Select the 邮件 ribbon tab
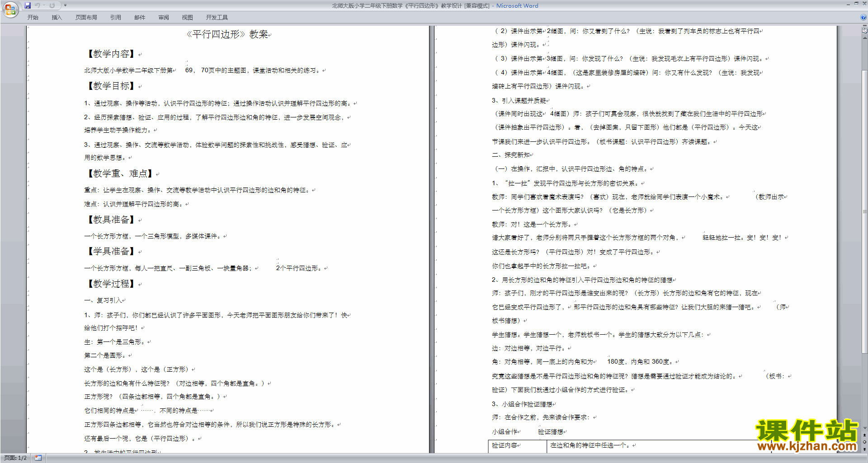The height and width of the screenshot is (463, 868). coord(140,18)
